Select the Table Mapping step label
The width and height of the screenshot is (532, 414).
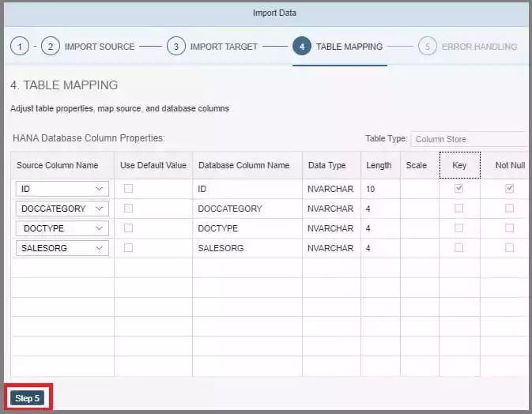(349, 47)
